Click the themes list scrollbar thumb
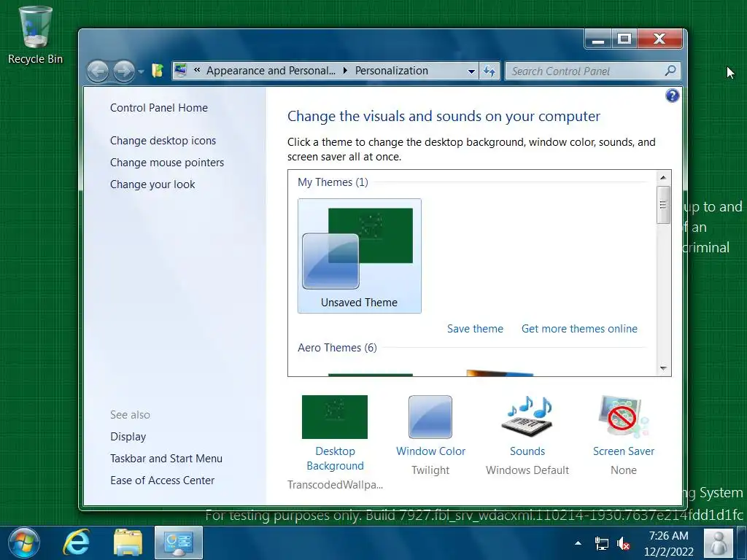747x560 pixels. [x=663, y=205]
